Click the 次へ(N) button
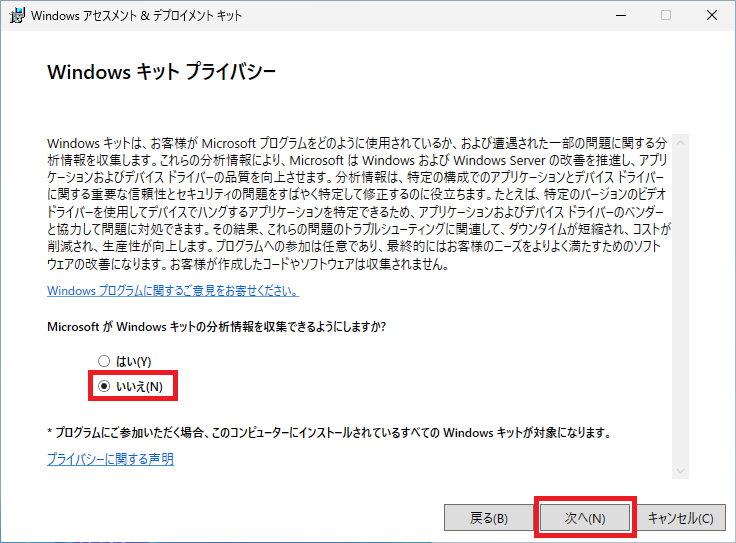This screenshot has width=736, height=543. [x=584, y=518]
